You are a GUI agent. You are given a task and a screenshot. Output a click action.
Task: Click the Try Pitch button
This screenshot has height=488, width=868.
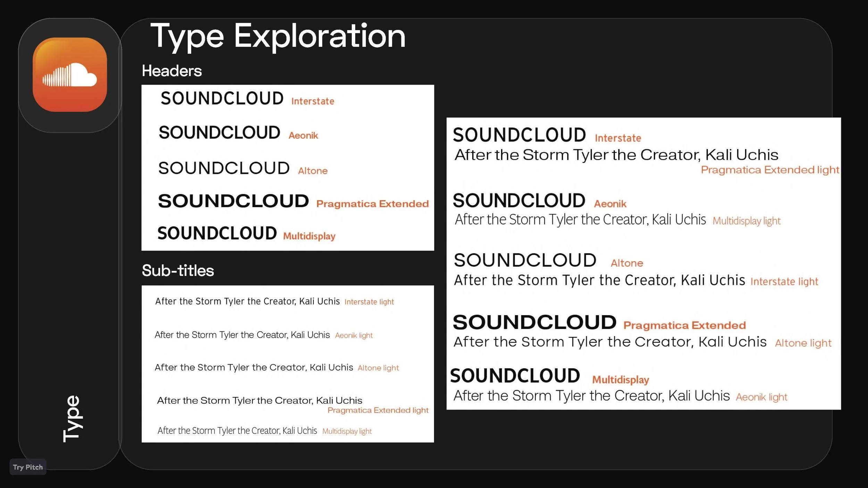pos(28,467)
